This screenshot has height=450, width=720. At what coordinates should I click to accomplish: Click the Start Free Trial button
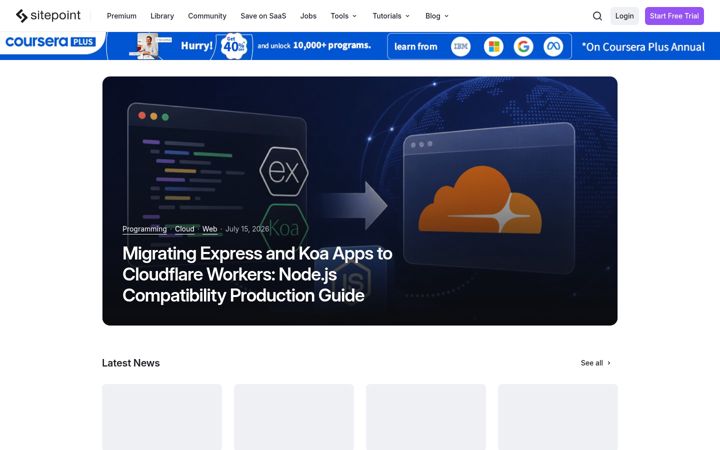point(674,16)
